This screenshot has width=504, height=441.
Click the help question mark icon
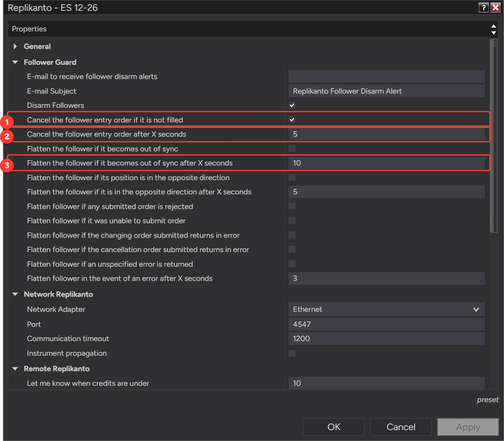[484, 8]
